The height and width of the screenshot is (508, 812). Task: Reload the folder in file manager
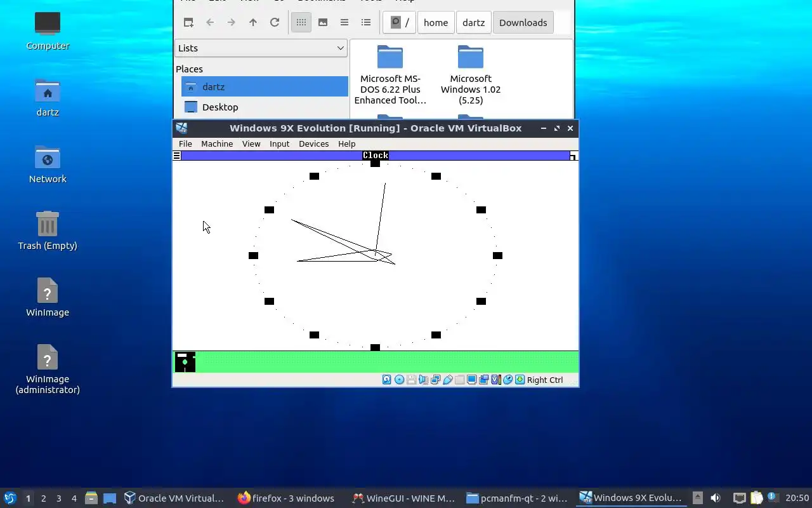coord(275,22)
